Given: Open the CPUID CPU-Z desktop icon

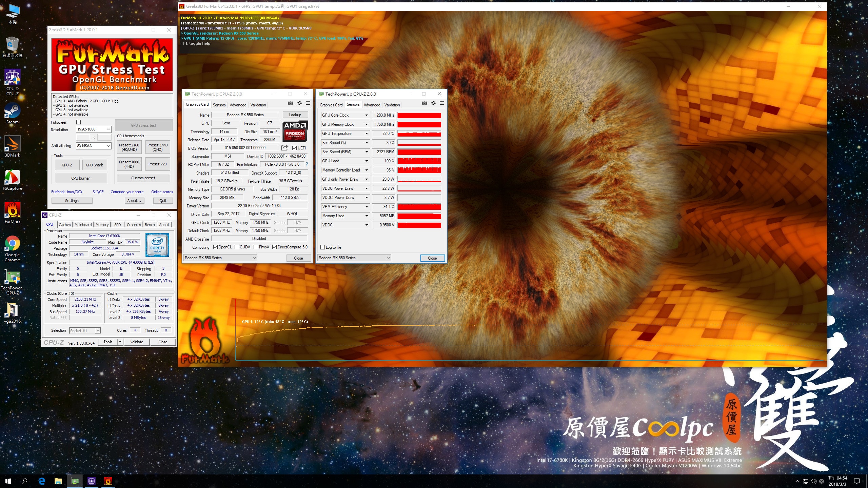Looking at the screenshot, I should pos(13,82).
